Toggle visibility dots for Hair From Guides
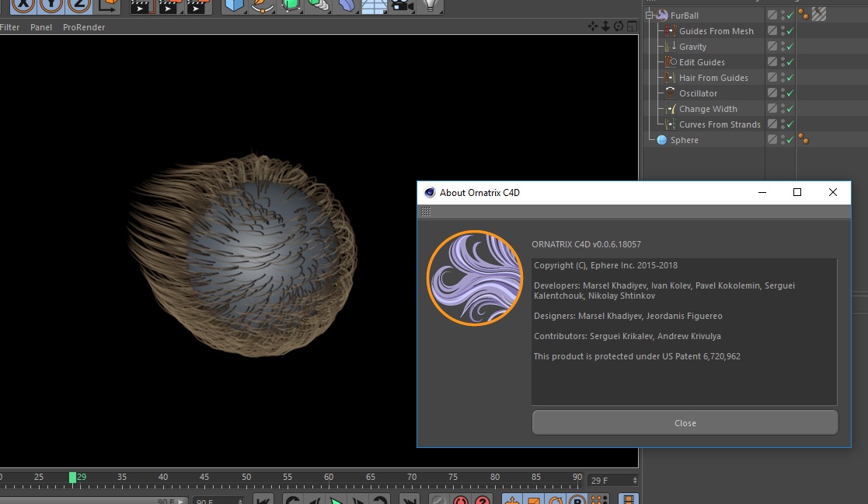868x504 pixels. click(782, 78)
